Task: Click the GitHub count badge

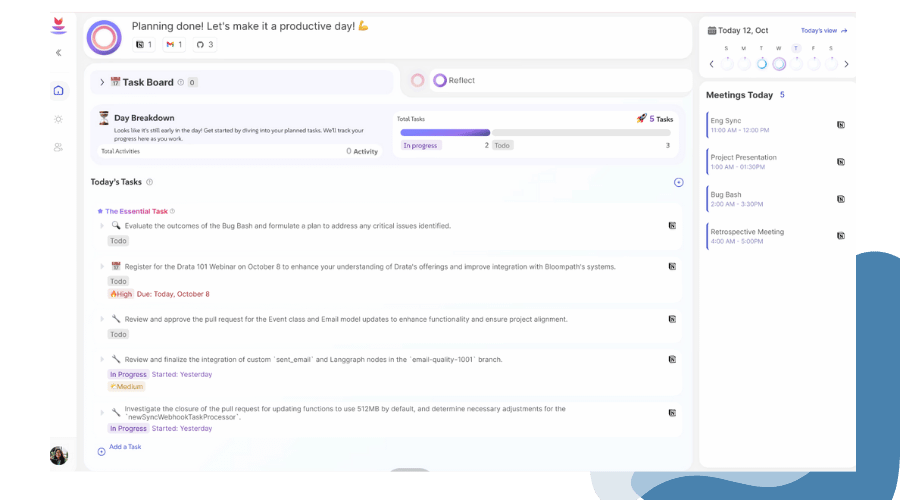Action: click(x=203, y=45)
